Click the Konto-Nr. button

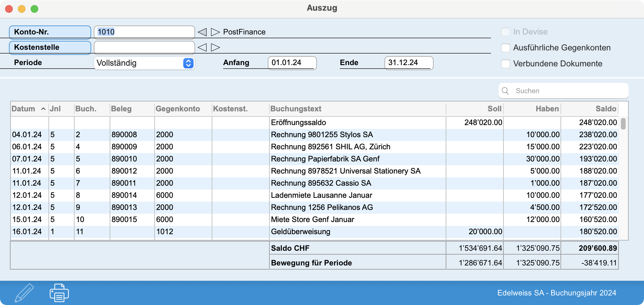coord(50,32)
